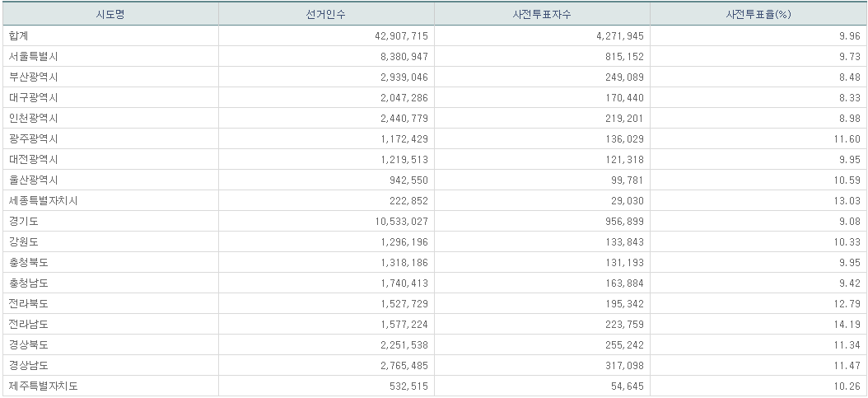Click the 부산광역시 cell

34,77
